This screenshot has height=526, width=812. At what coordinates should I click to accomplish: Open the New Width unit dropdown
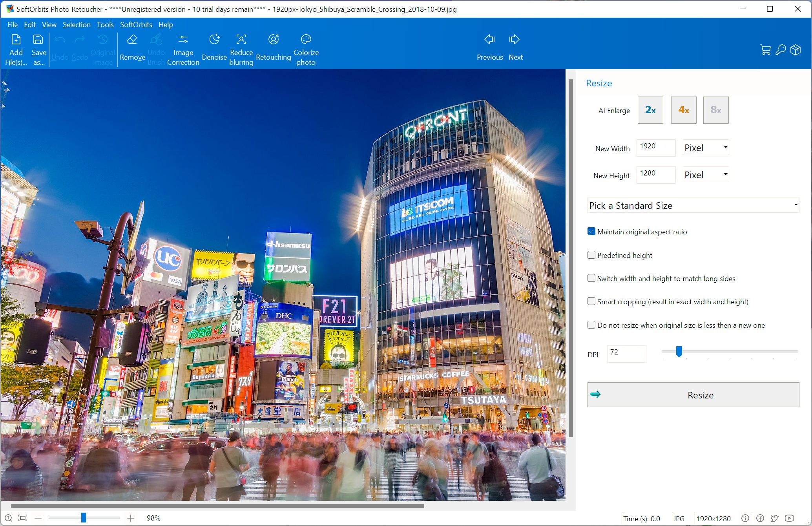coord(706,148)
